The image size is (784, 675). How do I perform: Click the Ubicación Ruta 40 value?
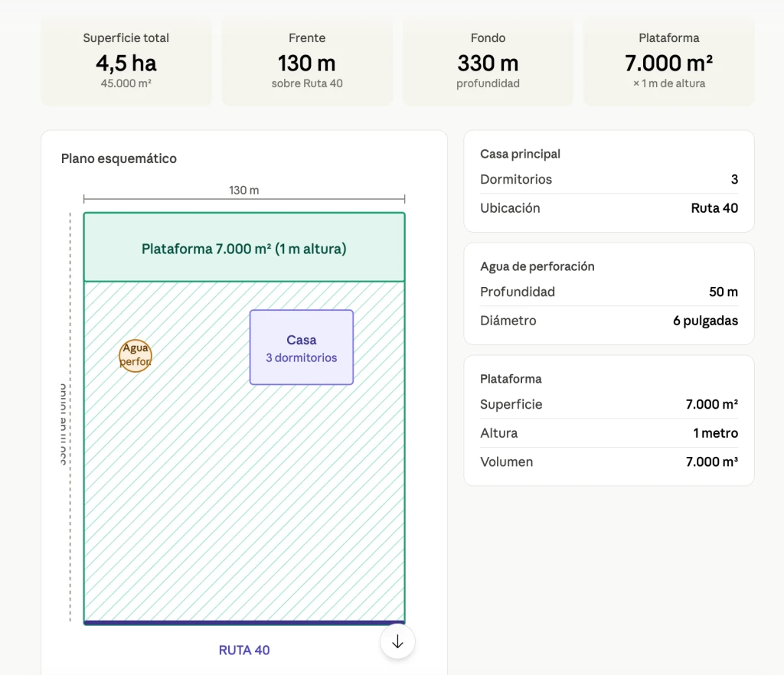[714, 208]
